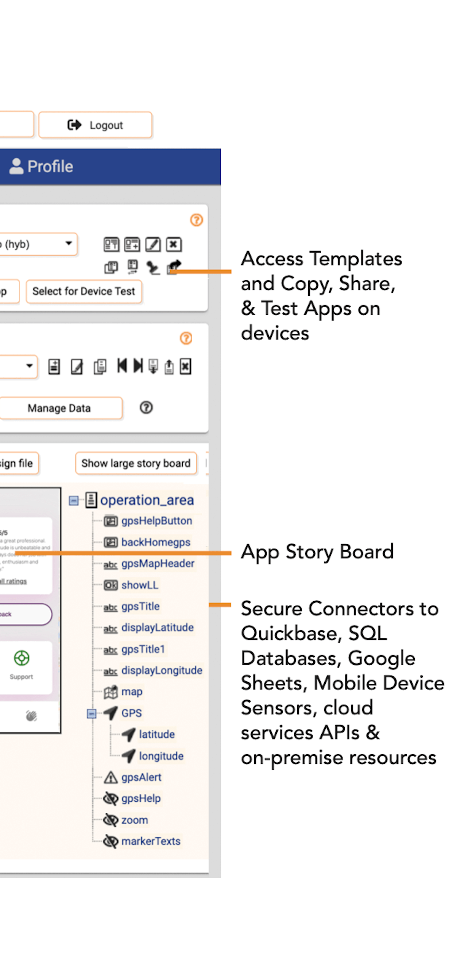Click the Profile user icon

(x=16, y=166)
